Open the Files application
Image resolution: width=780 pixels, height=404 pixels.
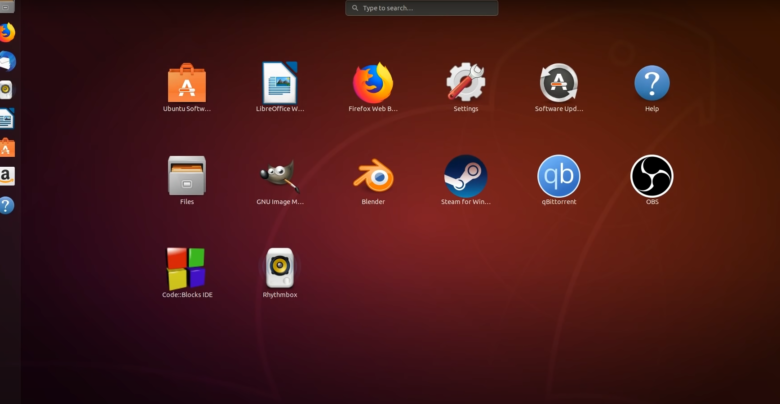[x=187, y=176]
